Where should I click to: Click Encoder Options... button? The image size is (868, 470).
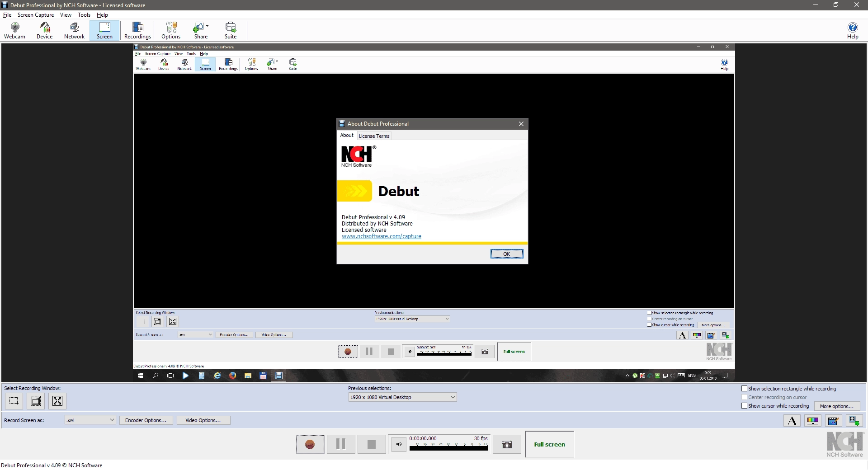[x=146, y=420]
